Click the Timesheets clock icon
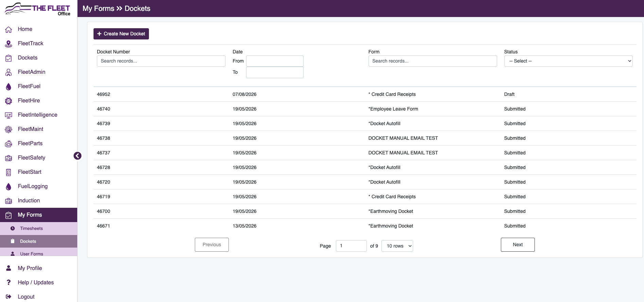This screenshot has width=644, height=302. pos(13,229)
